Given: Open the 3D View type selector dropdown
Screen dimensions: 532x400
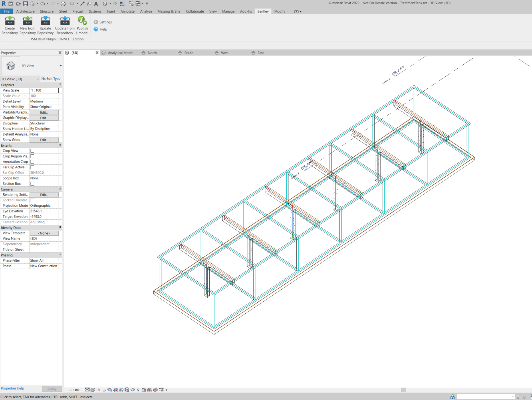Looking at the screenshot, I should click(x=60, y=66).
